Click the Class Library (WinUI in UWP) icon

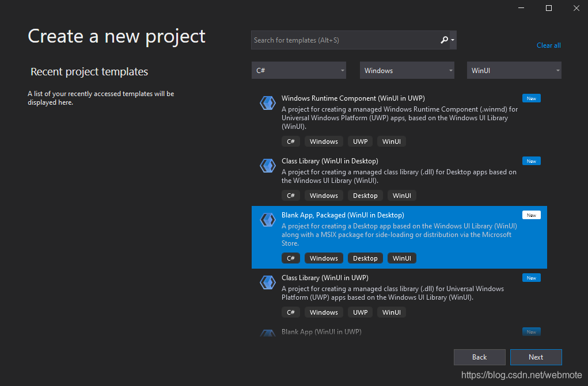click(268, 282)
